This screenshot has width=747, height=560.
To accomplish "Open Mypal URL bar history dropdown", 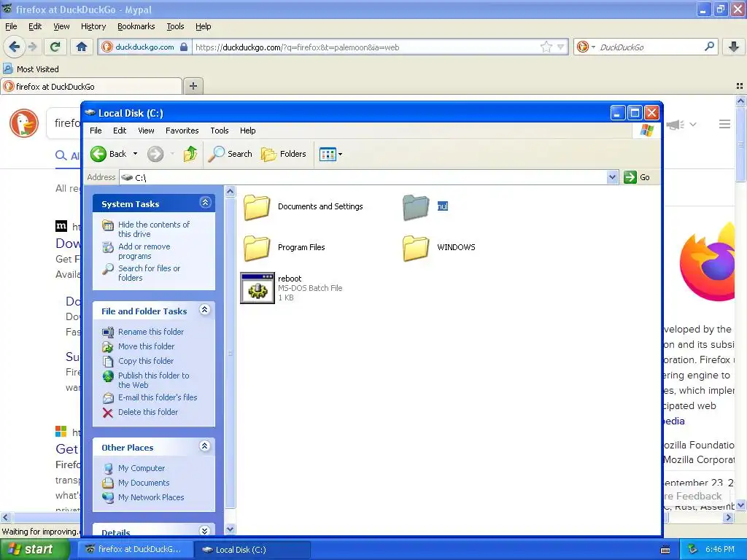I will (x=561, y=47).
